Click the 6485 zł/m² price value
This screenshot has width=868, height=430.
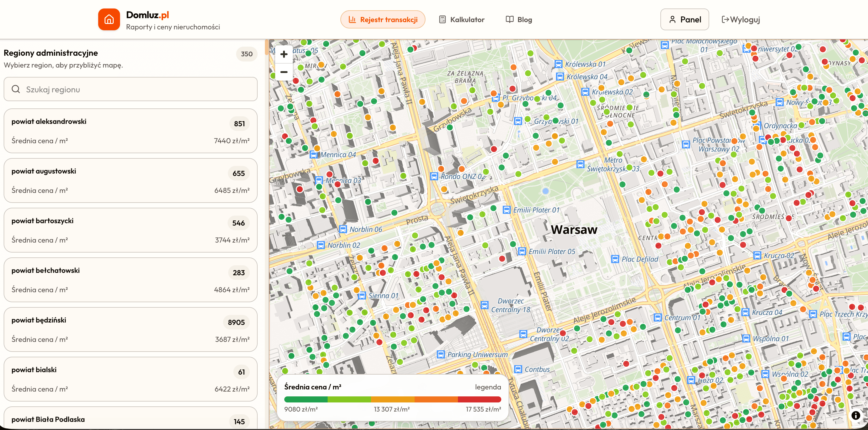pyautogui.click(x=232, y=190)
